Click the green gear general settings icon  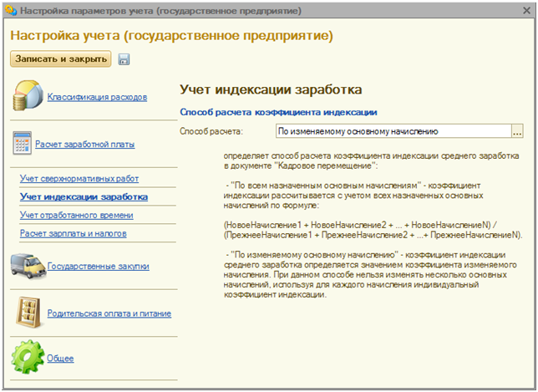27,358
